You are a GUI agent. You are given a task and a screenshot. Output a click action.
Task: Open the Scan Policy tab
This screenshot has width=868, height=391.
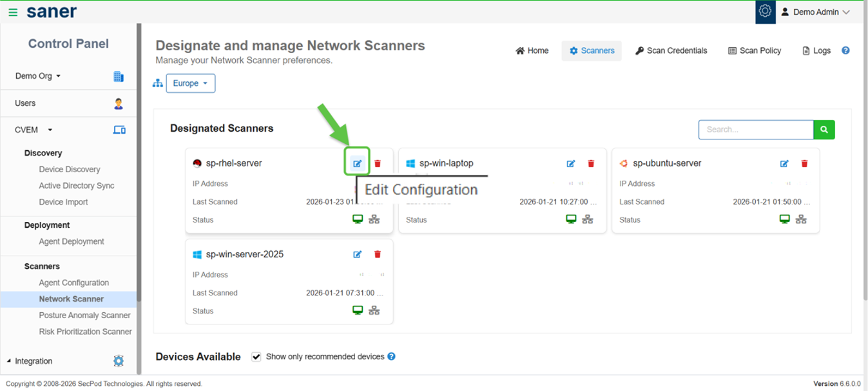pyautogui.click(x=755, y=50)
